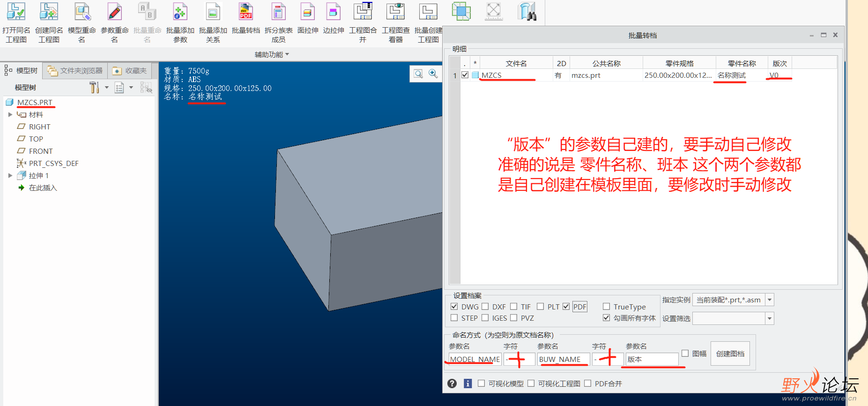Image resolution: width=868 pixels, height=406 pixels.
Task: Click the zoom-in magnifier in viewport
Action: 433,74
